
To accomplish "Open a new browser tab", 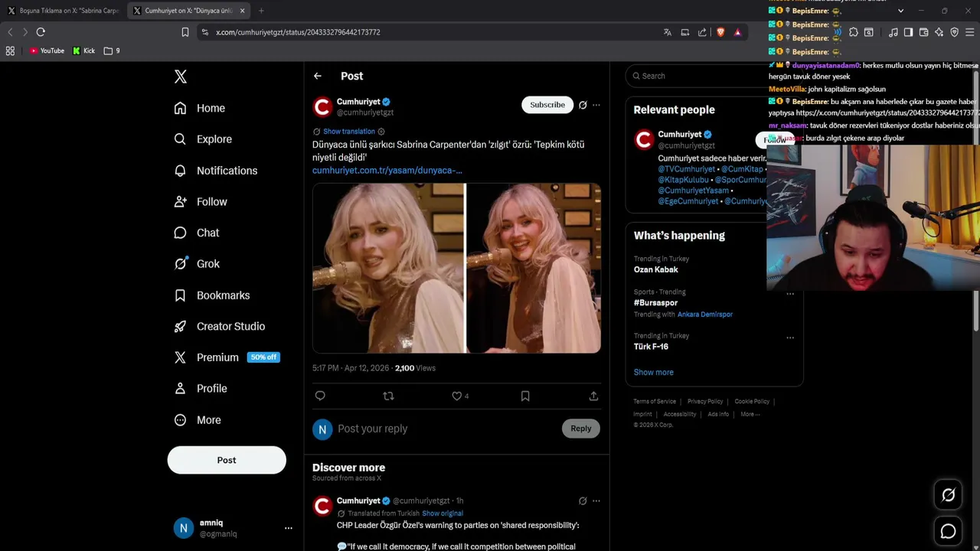I will coord(261,11).
